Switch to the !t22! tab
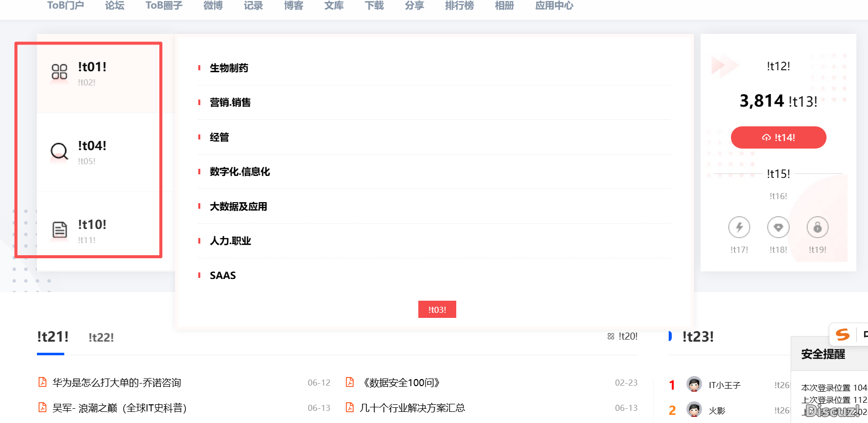The height and width of the screenshot is (423, 868). coord(101,338)
